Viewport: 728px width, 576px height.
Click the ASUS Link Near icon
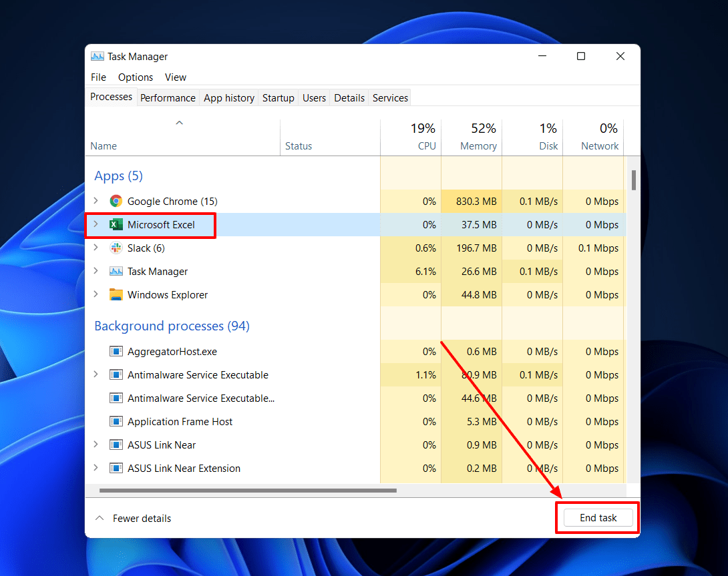116,445
